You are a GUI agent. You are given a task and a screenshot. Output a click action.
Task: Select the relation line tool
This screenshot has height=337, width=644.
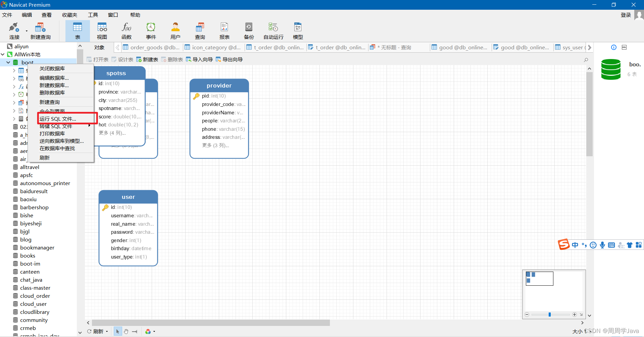[135, 331]
